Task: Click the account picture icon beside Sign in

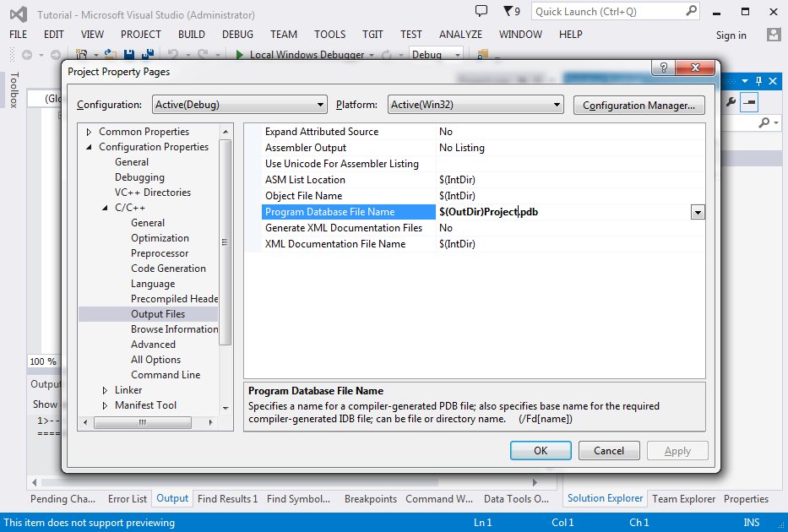Action: pos(774,35)
